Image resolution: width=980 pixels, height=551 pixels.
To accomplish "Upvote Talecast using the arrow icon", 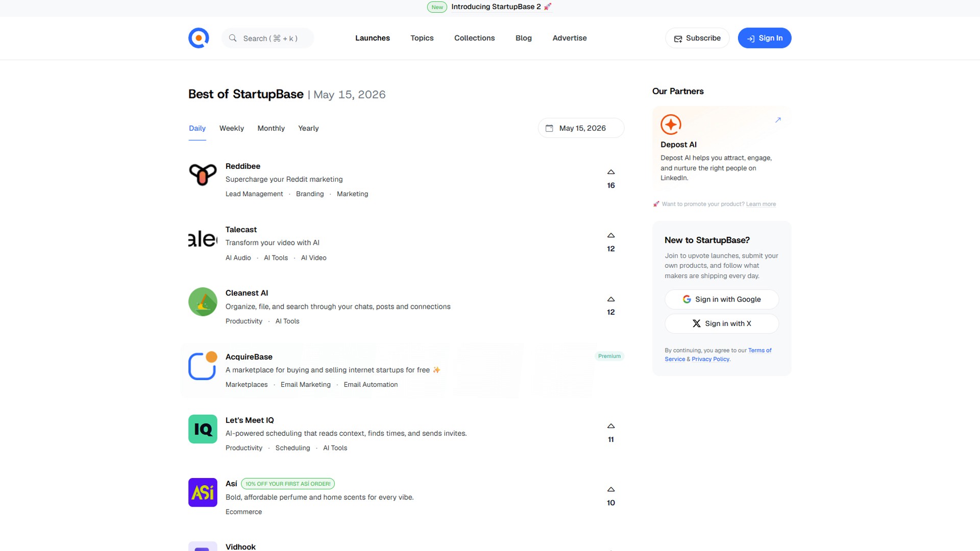I will (611, 235).
